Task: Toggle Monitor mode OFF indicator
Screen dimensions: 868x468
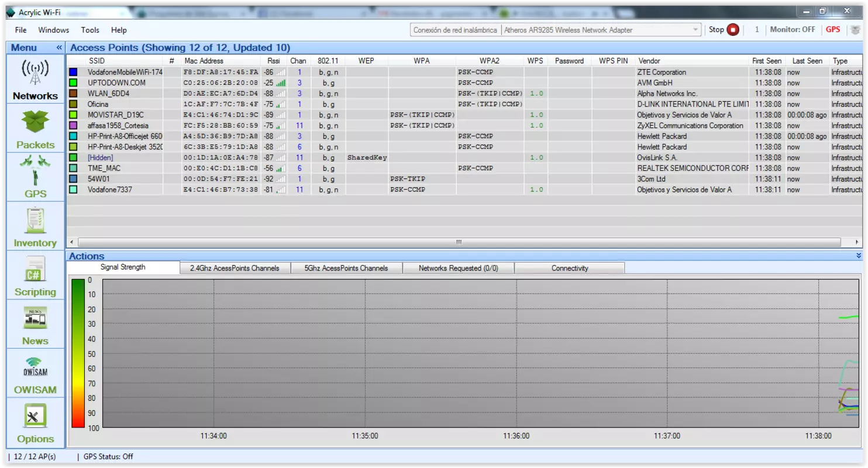Action: click(793, 30)
